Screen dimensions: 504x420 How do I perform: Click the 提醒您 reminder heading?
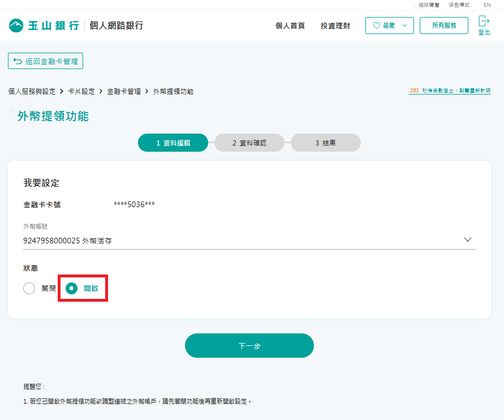click(x=34, y=387)
